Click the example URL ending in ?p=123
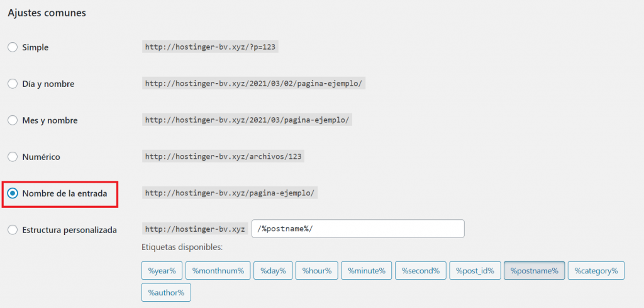The width and height of the screenshot is (644, 308). coord(210,47)
